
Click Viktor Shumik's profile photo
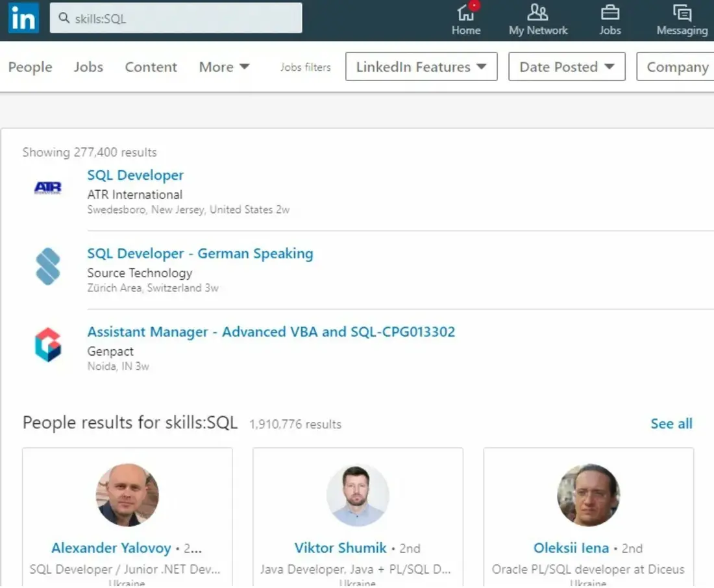(358, 495)
